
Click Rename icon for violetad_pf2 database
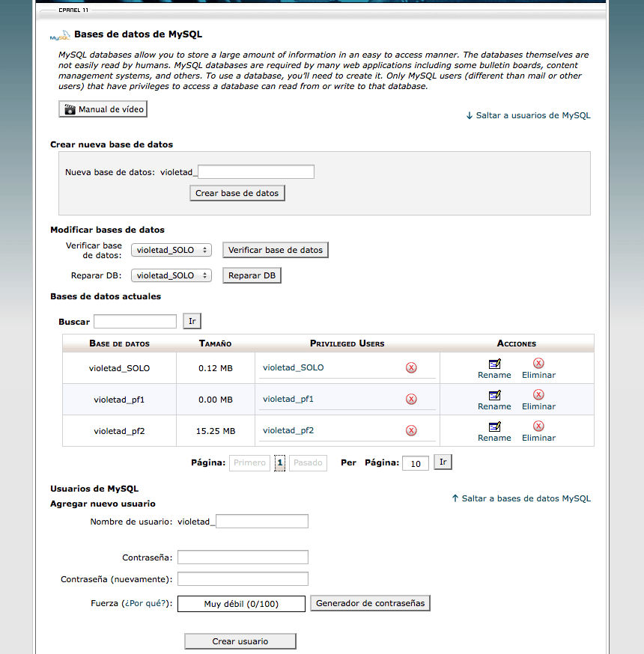[494, 427]
